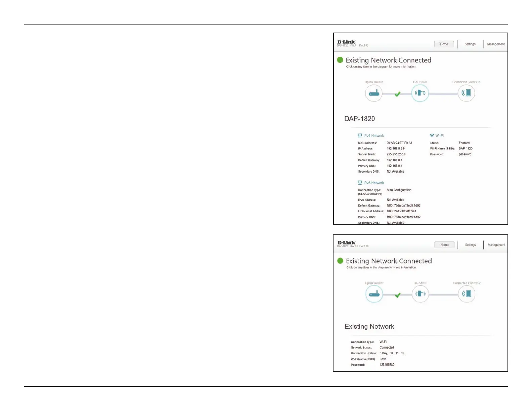Image resolution: width=532 pixels, height=411 pixels.
Task: Select the Wi-Fi Name (SSID) value "DAP-1820"
Action: (x=465, y=148)
